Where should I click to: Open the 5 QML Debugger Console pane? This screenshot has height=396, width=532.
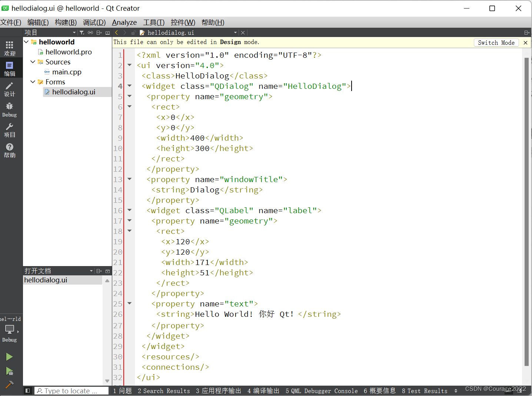(x=322, y=391)
